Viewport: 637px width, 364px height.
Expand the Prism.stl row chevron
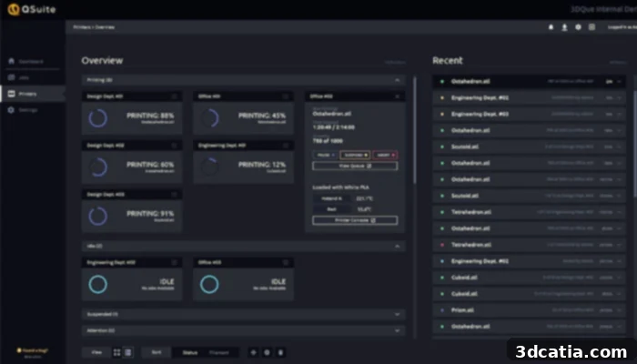click(x=619, y=310)
